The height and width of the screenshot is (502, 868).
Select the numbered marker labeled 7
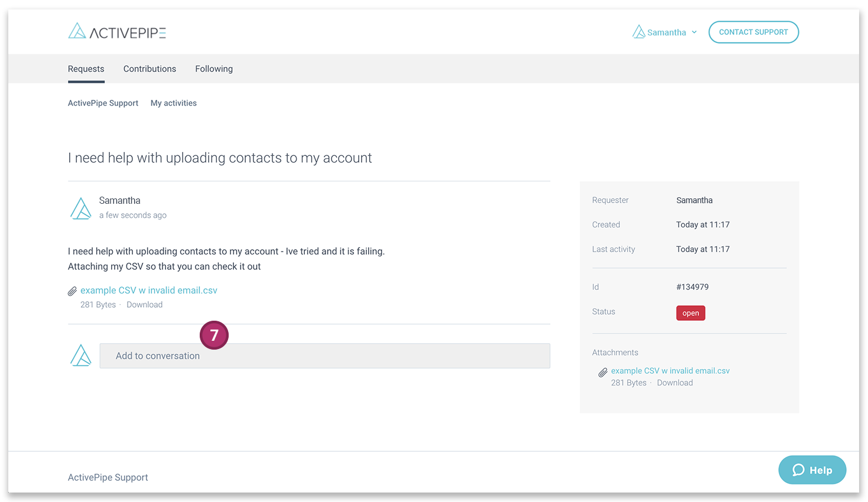214,335
